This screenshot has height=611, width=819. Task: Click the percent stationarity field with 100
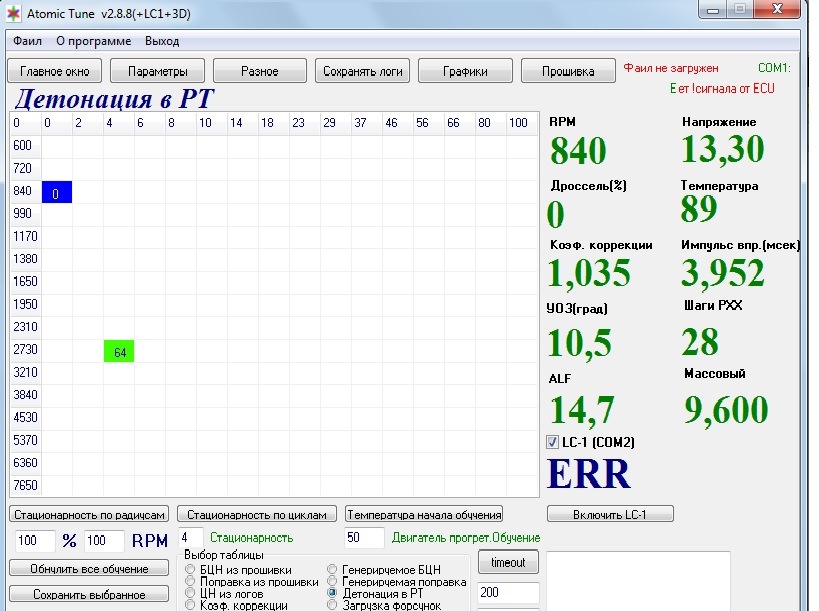[x=34, y=540]
